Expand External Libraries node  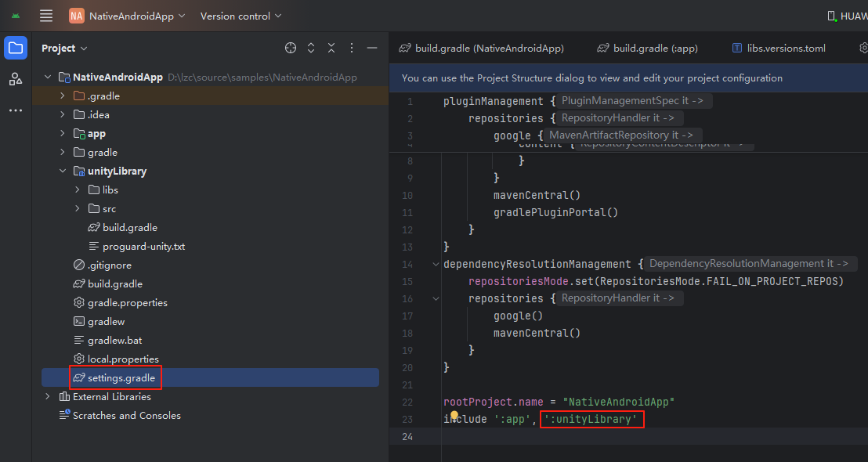click(48, 397)
